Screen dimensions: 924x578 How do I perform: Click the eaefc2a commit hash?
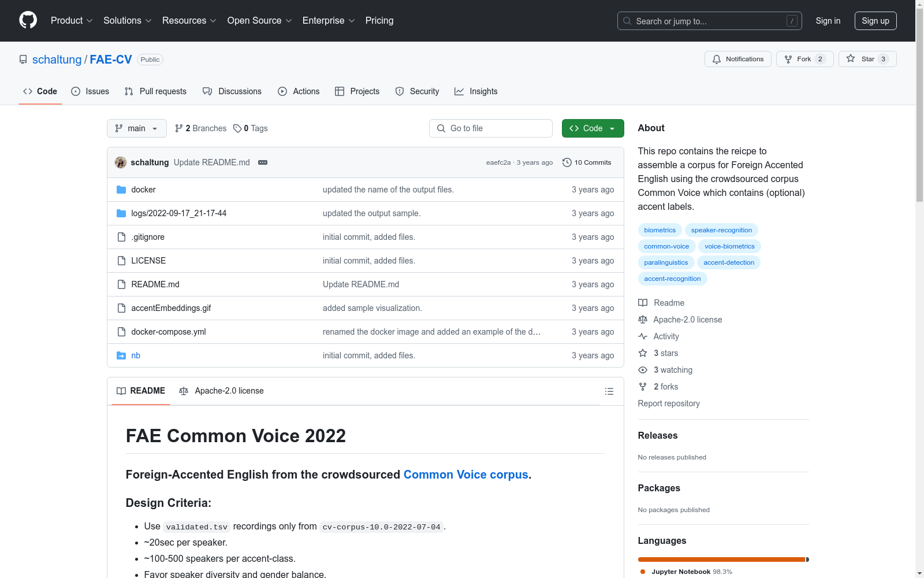coord(498,162)
